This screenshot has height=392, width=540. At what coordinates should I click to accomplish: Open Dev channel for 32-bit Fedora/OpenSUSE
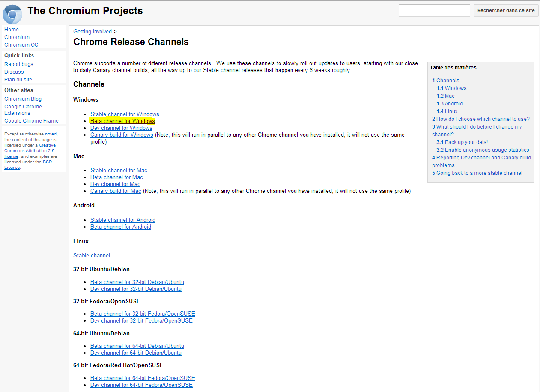point(141,321)
